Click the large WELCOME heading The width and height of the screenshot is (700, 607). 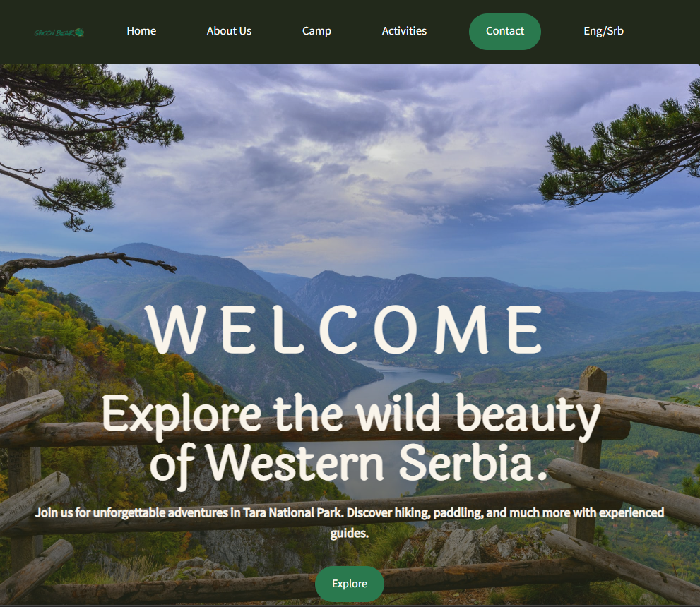345,330
